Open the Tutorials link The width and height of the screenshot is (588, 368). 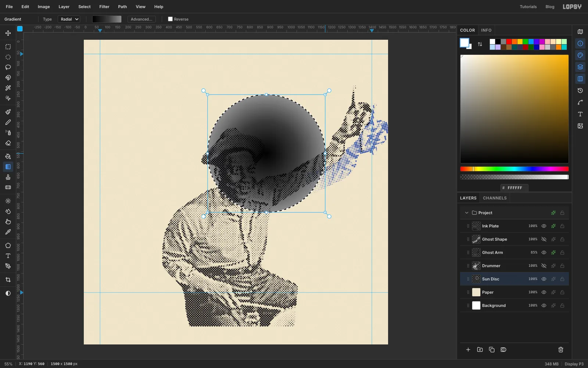528,7
